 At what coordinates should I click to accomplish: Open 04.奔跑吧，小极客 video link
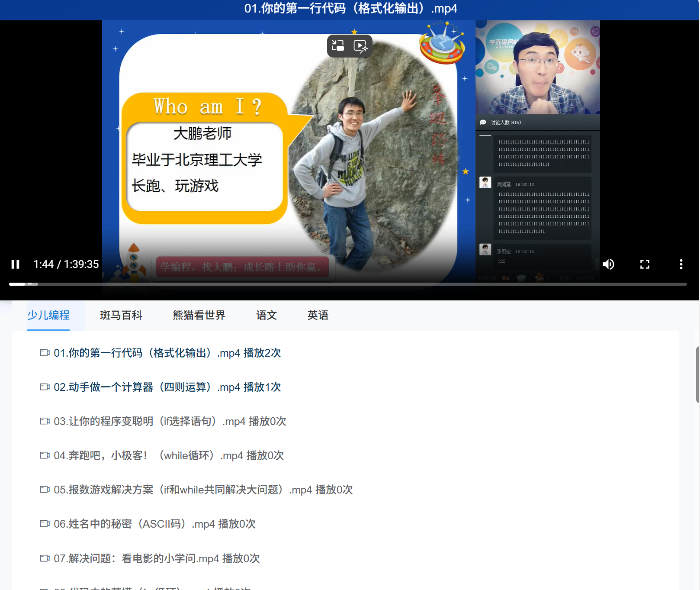tap(169, 455)
